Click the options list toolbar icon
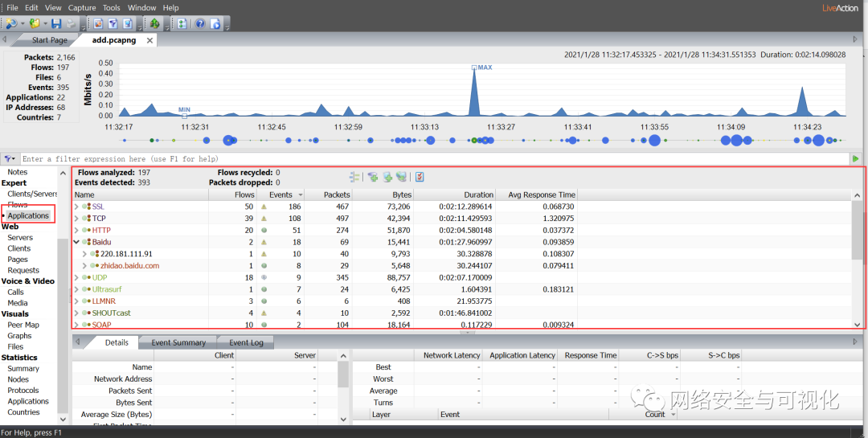This screenshot has width=868, height=438. (182, 23)
